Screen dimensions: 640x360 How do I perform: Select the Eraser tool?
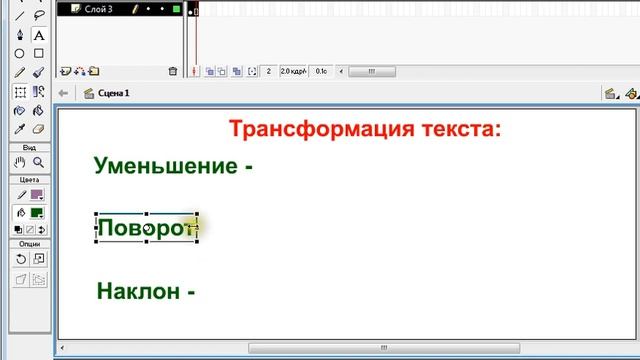click(39, 129)
